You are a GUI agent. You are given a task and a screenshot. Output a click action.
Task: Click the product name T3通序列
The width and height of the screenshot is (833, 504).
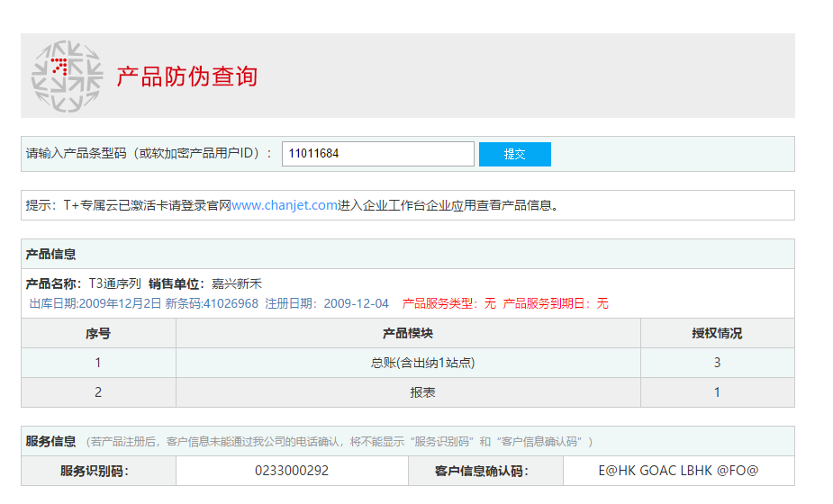[114, 283]
